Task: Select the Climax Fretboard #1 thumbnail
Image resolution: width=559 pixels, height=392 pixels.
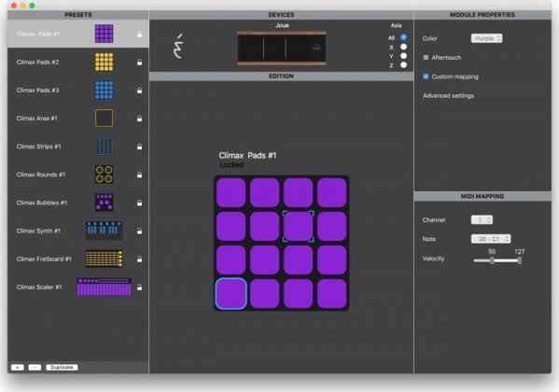Action: click(105, 259)
